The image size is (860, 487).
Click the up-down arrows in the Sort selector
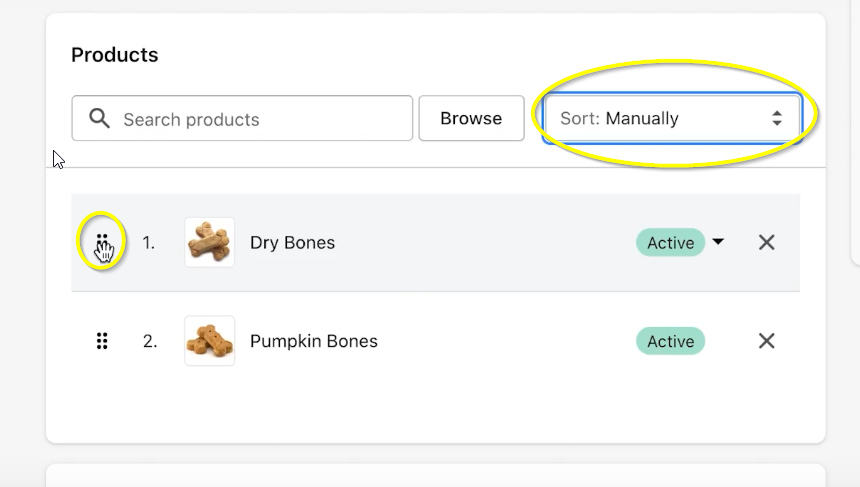(x=777, y=118)
